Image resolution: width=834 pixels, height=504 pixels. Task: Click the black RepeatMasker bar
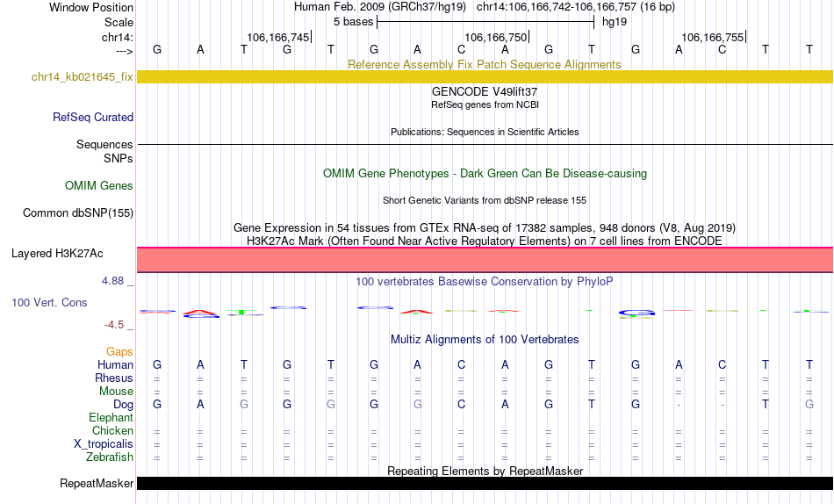[x=485, y=483]
